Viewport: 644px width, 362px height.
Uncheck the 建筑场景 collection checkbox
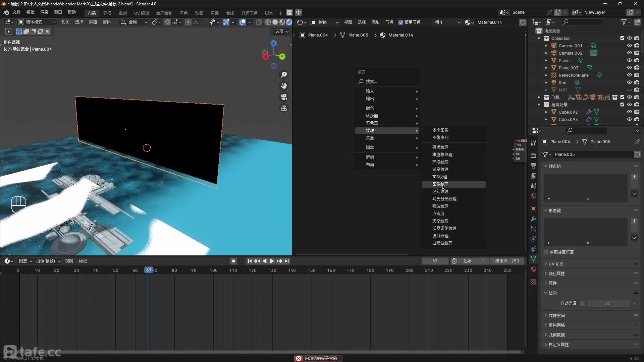[622, 105]
